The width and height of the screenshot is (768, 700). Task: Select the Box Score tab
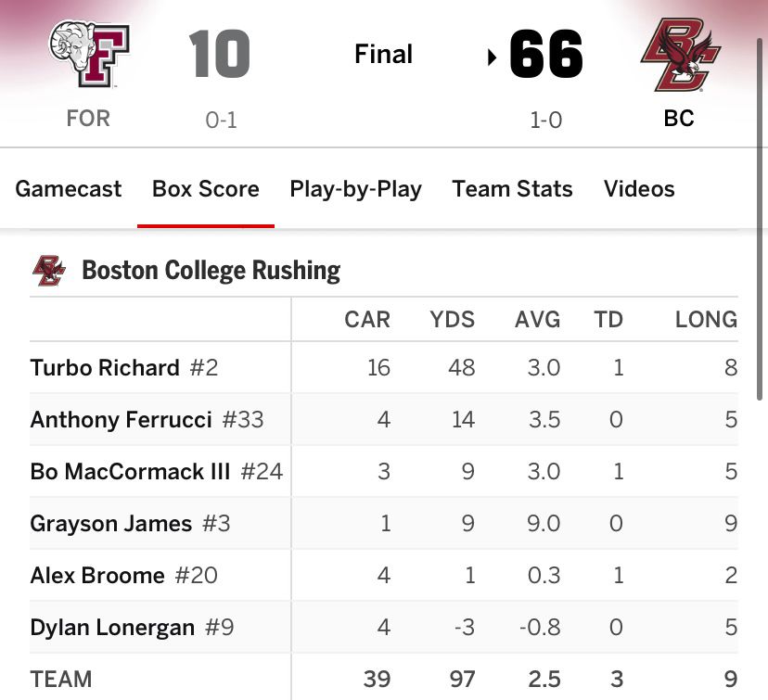tap(206, 189)
